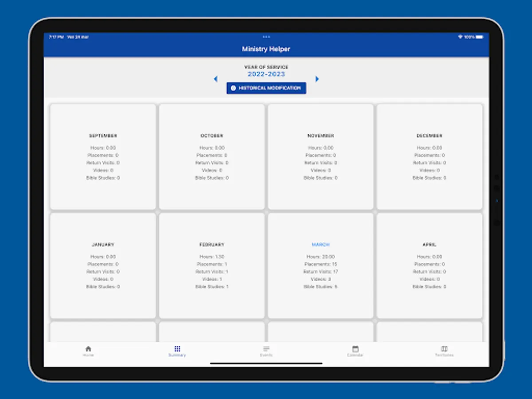Image resolution: width=532 pixels, height=399 pixels.
Task: Open the Home tab
Action: click(x=88, y=351)
